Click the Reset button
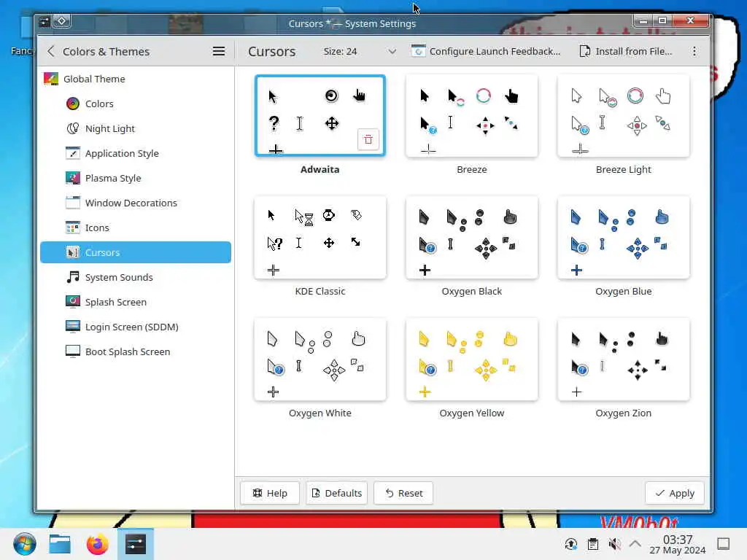 [x=403, y=493]
